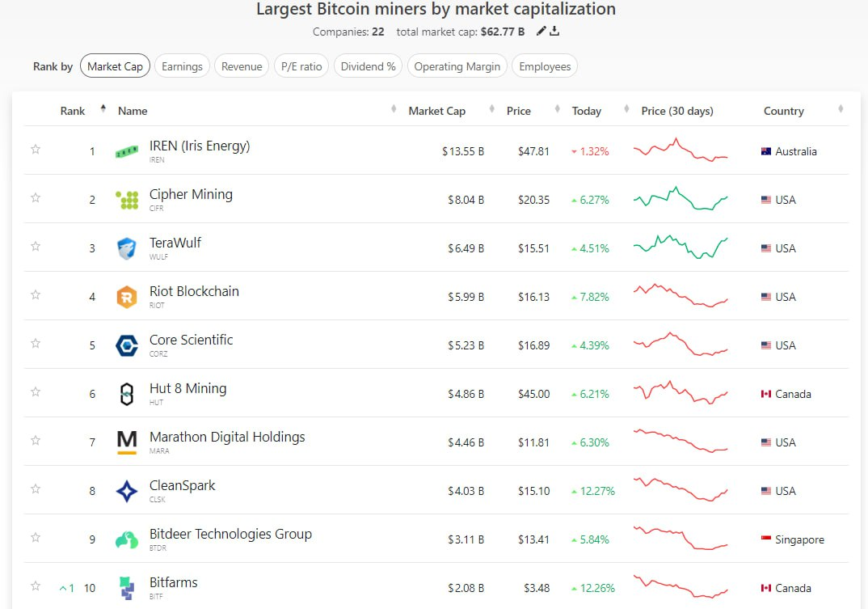Open the Bitfarms company page

coord(173,583)
